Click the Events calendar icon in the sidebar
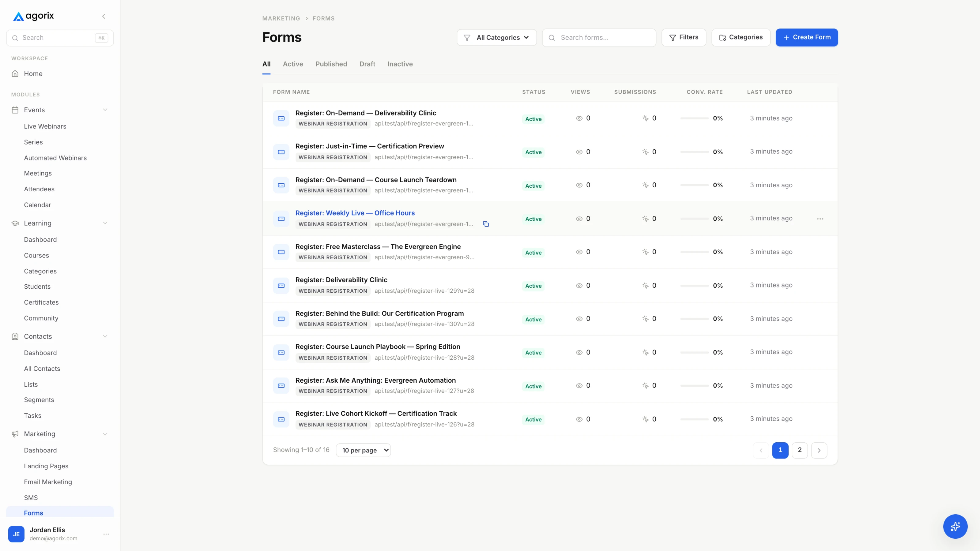Image resolution: width=980 pixels, height=551 pixels. point(15,110)
